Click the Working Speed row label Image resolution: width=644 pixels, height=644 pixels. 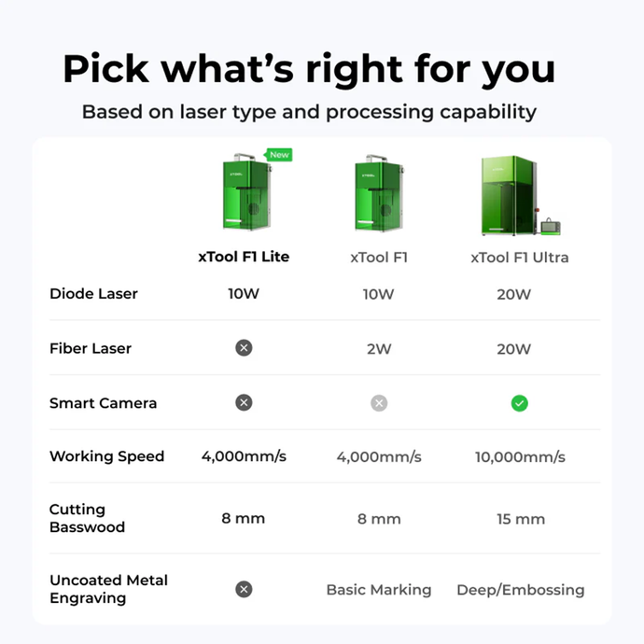[106, 456]
